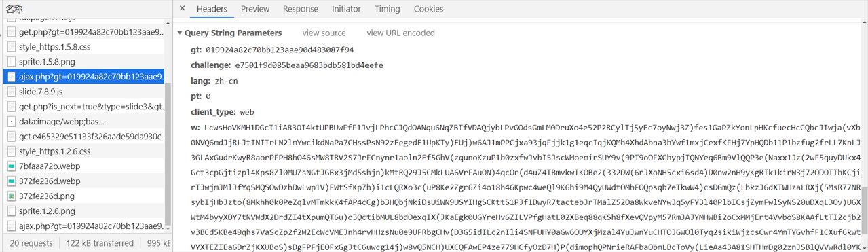Click the 372fe236d.webp image icon
The width and height of the screenshot is (868, 252).
coord(12,181)
